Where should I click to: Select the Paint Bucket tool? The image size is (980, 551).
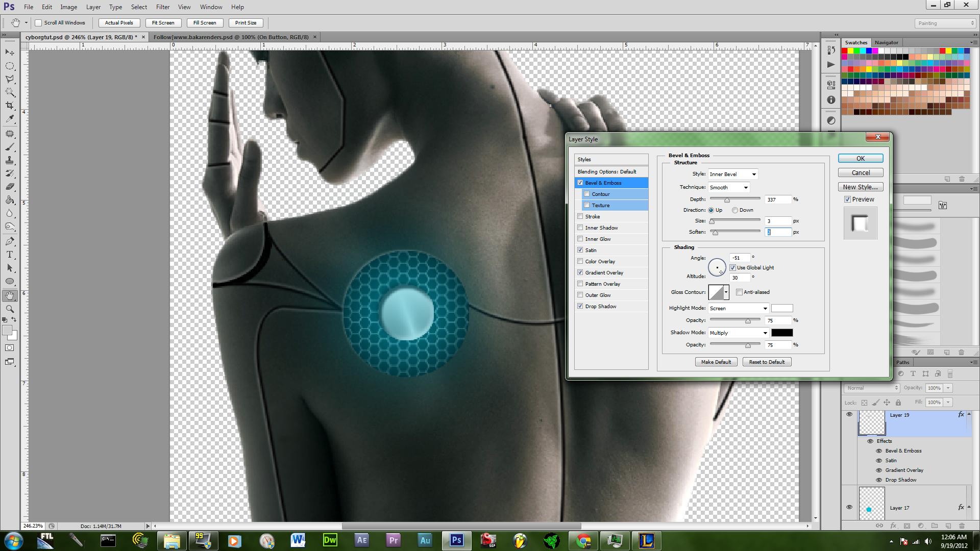click(x=10, y=200)
